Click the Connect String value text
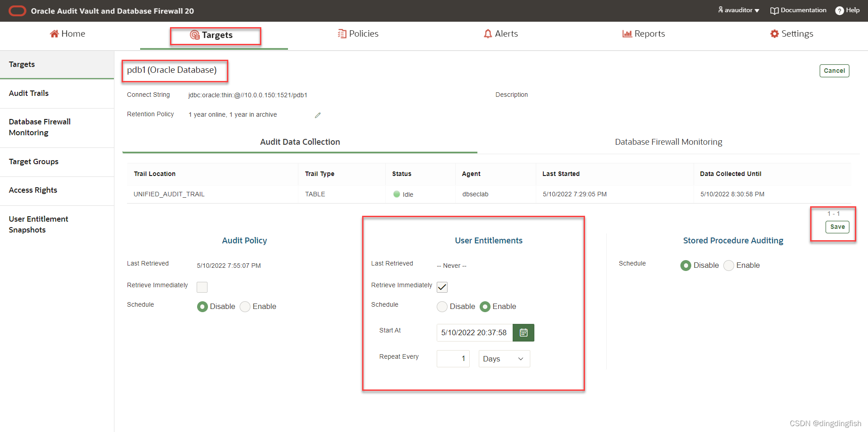Viewport: 868px width, 432px height. point(248,95)
